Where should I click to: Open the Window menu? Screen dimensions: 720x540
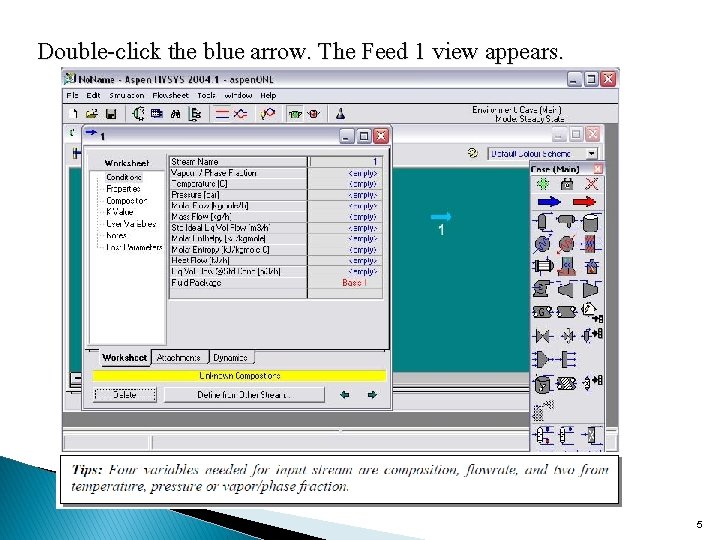pyautogui.click(x=238, y=96)
